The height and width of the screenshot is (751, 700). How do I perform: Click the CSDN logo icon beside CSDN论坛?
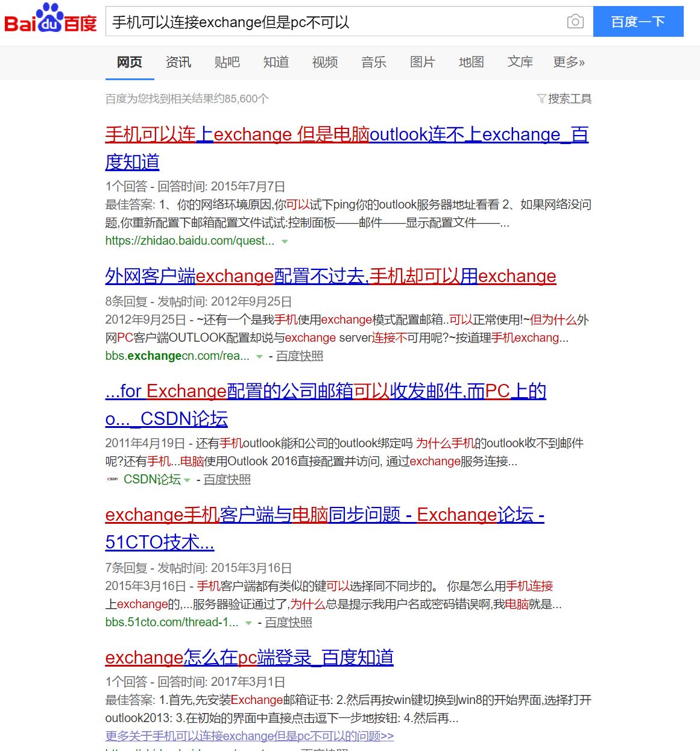point(112,479)
